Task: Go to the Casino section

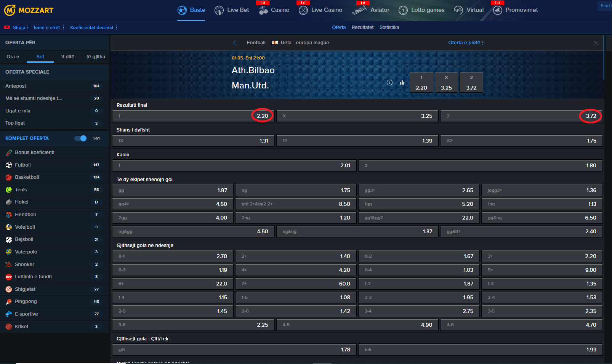Action: 274,10
